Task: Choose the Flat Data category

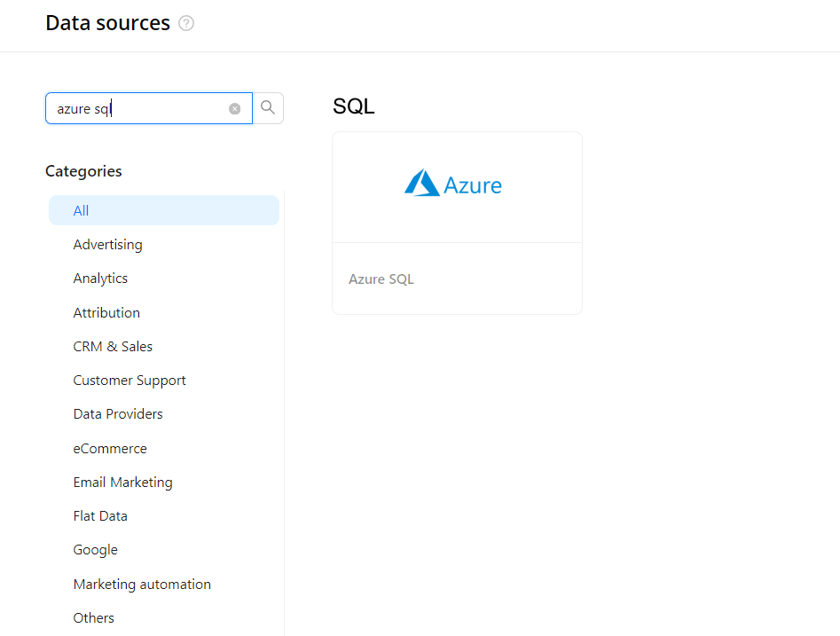Action: (100, 516)
